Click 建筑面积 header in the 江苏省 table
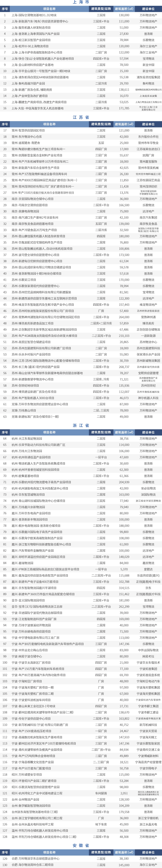162x868 pixels. click(x=124, y=124)
